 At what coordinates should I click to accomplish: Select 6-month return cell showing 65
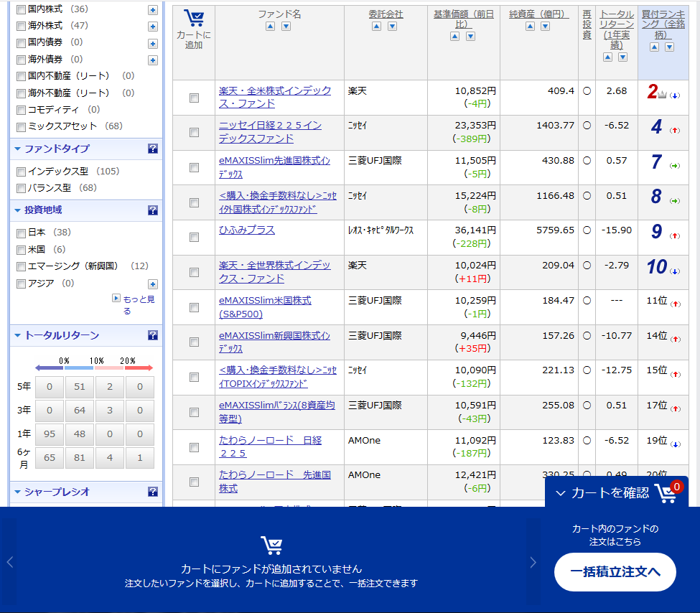tap(50, 458)
